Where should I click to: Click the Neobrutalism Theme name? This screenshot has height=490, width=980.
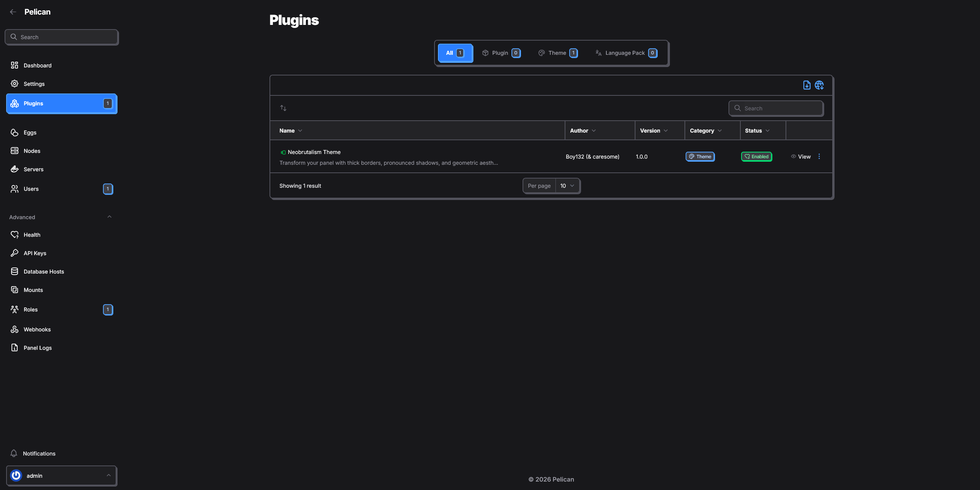tap(314, 152)
